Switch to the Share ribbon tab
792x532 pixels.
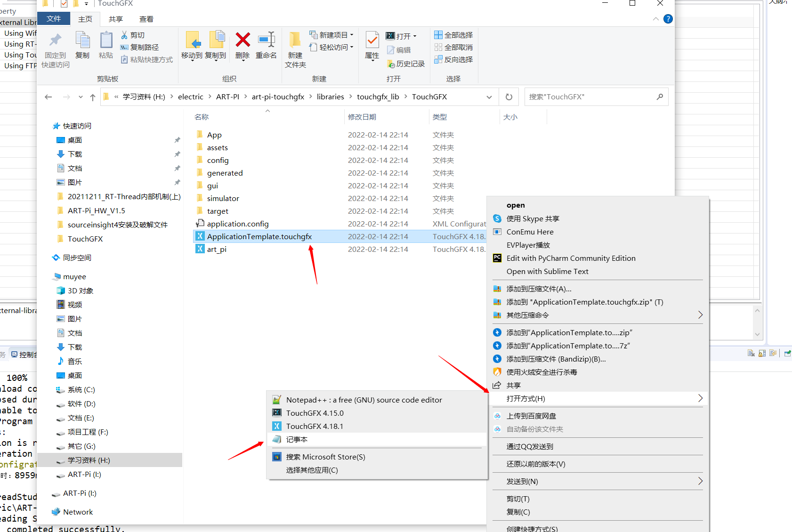coord(116,19)
